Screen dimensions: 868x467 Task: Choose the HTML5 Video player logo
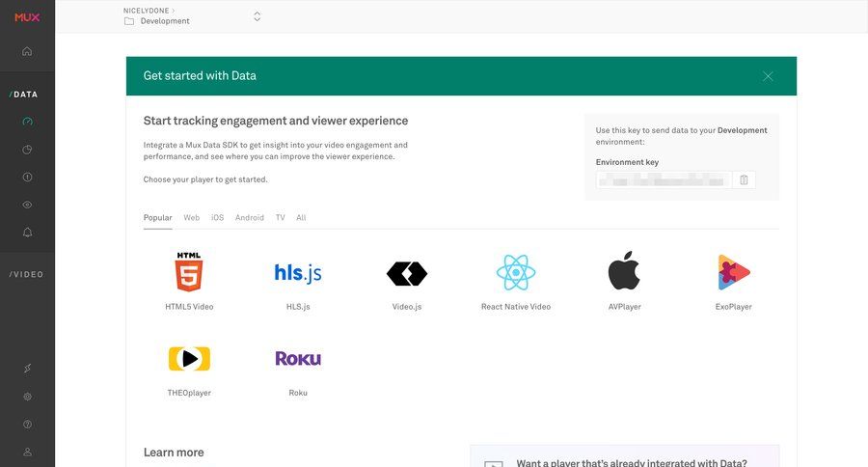point(189,271)
